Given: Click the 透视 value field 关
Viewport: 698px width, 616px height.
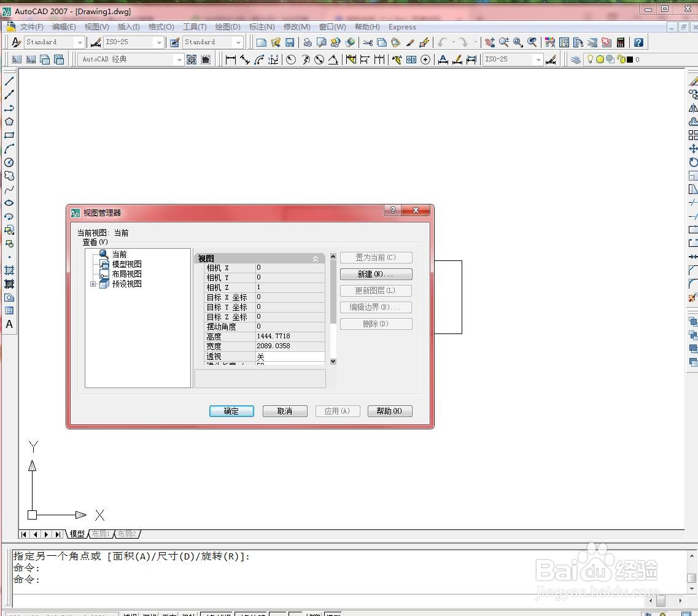Looking at the screenshot, I should [290, 356].
